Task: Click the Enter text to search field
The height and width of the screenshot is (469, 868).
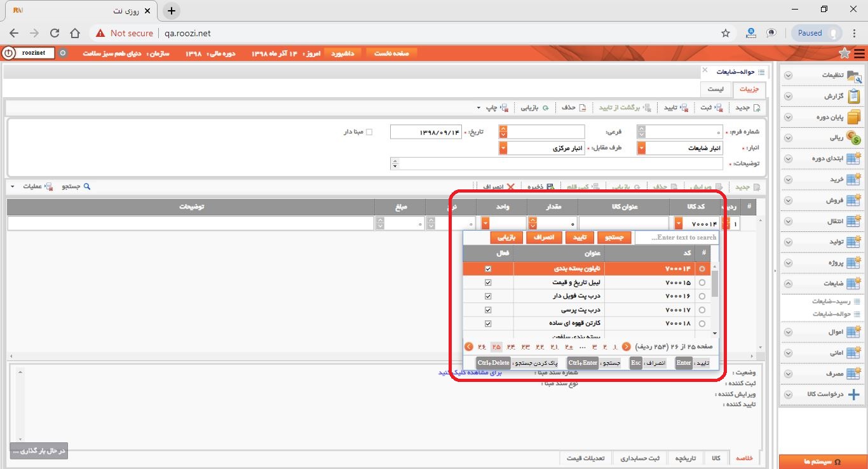Action: [677, 238]
